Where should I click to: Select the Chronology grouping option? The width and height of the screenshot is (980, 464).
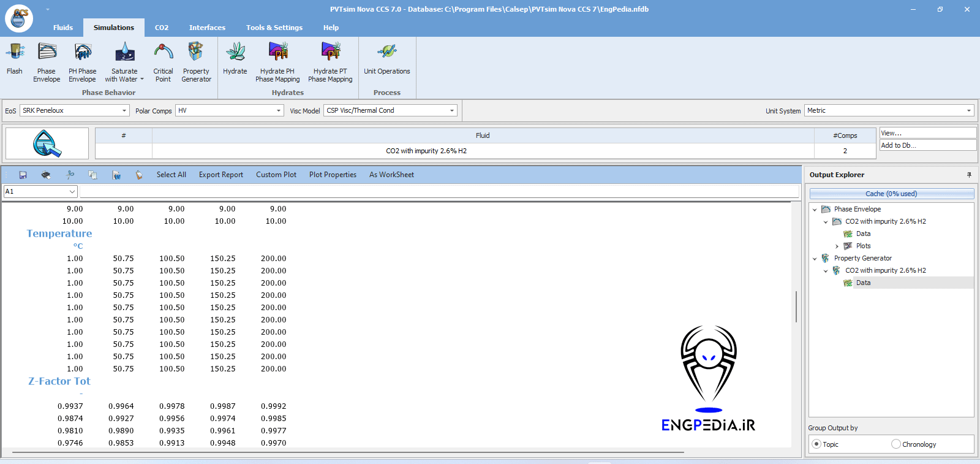[896, 444]
